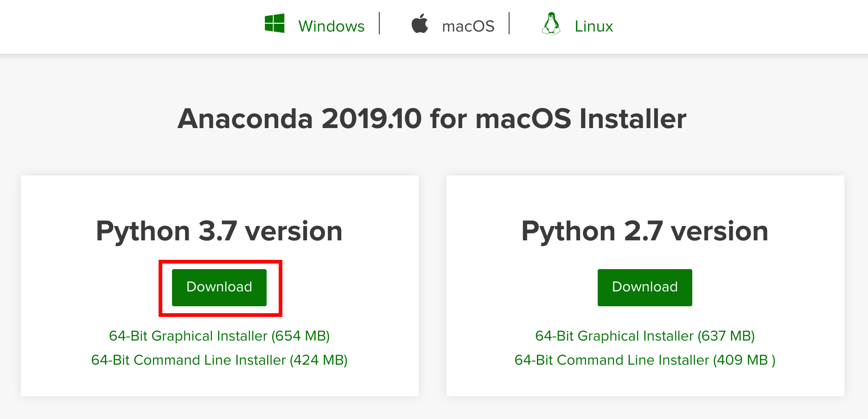Click the Anaconda 2019.10 page title
The height and width of the screenshot is (419, 868).
(433, 119)
